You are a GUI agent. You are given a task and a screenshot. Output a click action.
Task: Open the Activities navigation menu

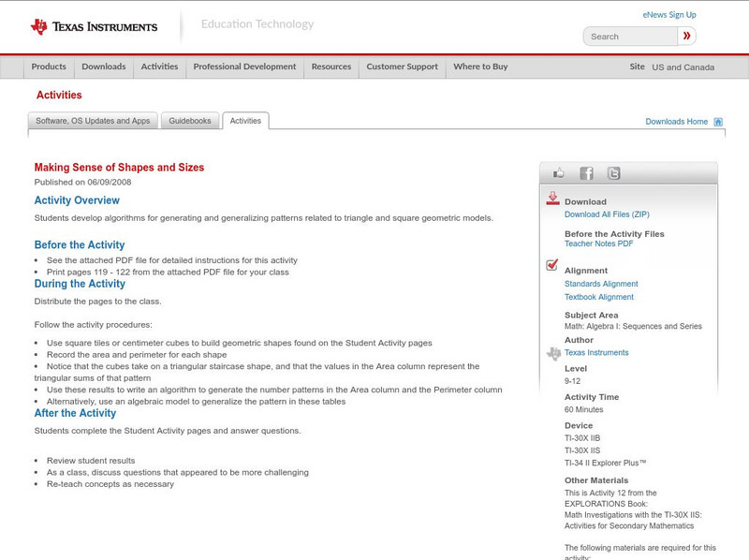click(159, 66)
